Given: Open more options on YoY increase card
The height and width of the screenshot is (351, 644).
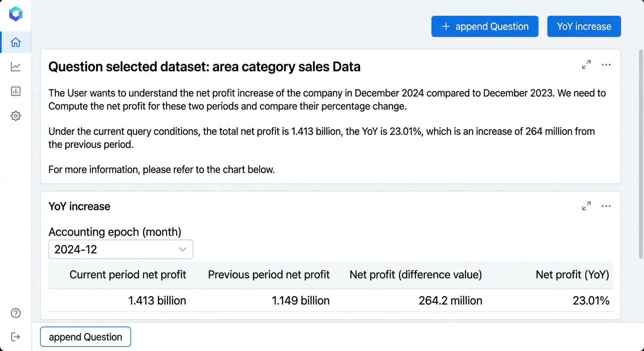Looking at the screenshot, I should click(606, 206).
